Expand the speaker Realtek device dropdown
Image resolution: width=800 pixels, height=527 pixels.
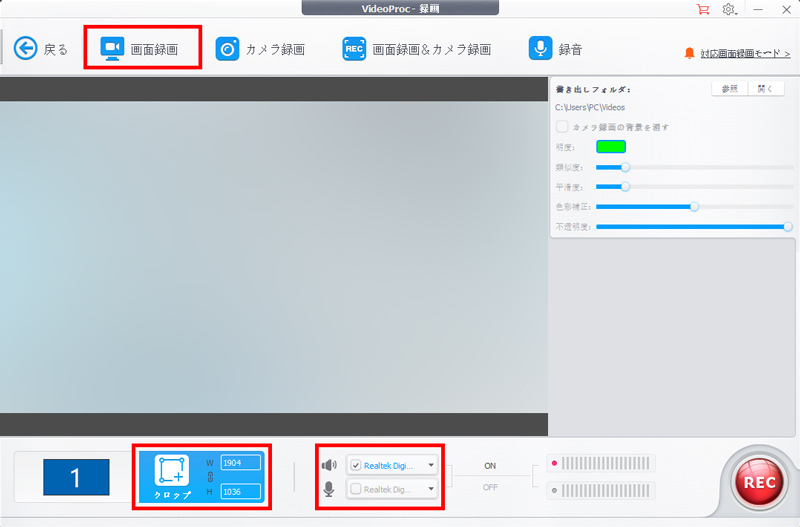431,465
